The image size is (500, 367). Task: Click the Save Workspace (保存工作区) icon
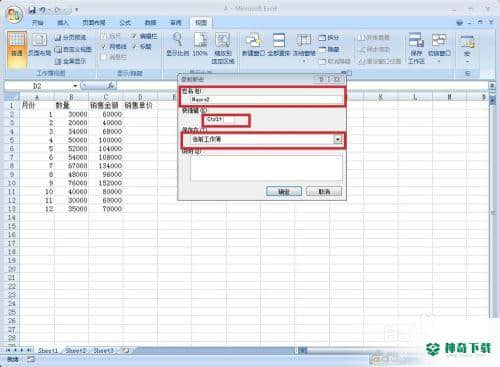click(416, 48)
